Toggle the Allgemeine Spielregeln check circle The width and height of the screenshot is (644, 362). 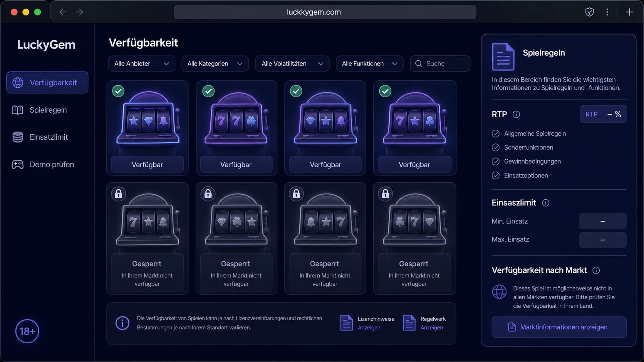pos(496,133)
